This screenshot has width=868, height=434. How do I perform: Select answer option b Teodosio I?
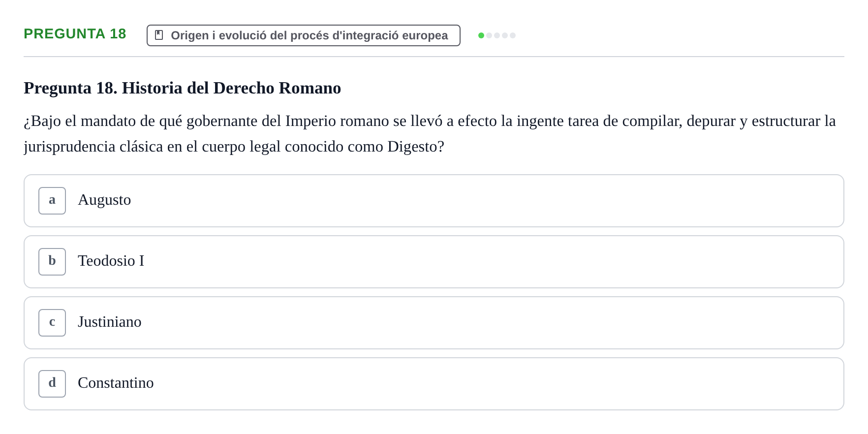pos(434,262)
